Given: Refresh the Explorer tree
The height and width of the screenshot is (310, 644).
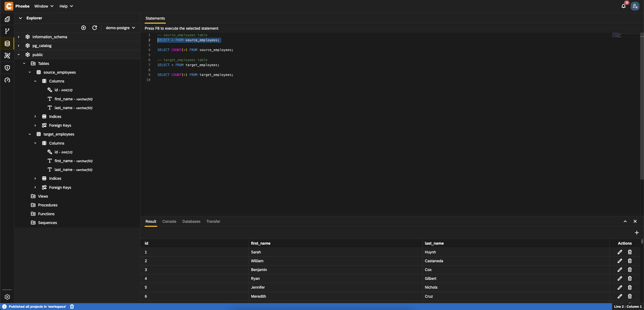Looking at the screenshot, I should pos(95,28).
